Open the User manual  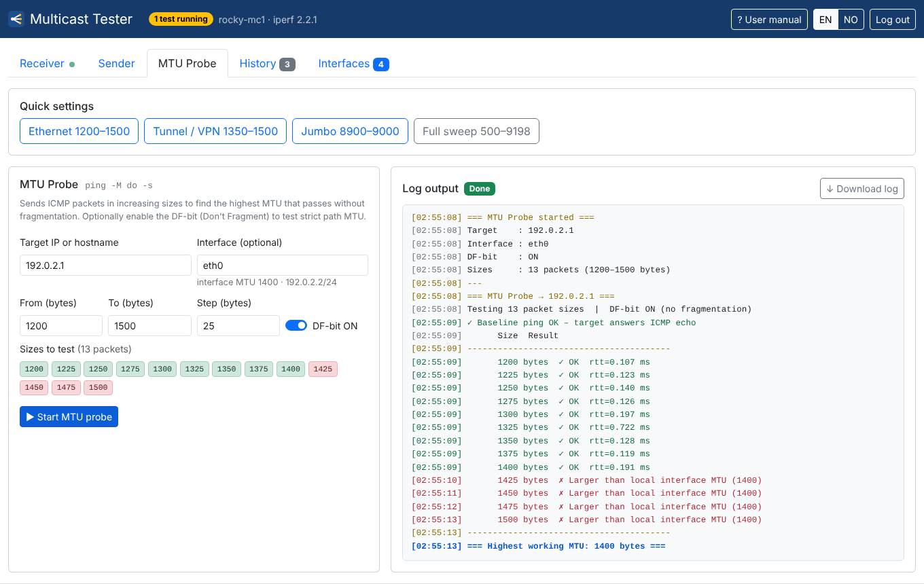[x=769, y=20]
